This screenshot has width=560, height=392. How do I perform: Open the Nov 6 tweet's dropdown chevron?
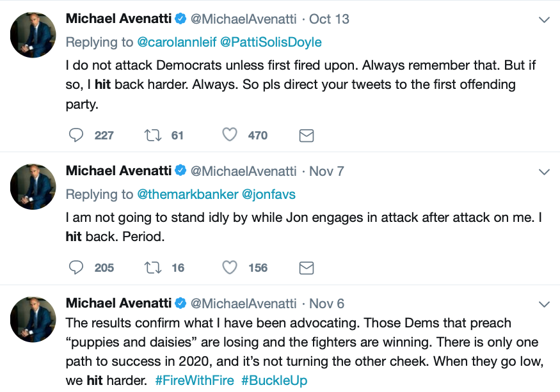point(544,304)
